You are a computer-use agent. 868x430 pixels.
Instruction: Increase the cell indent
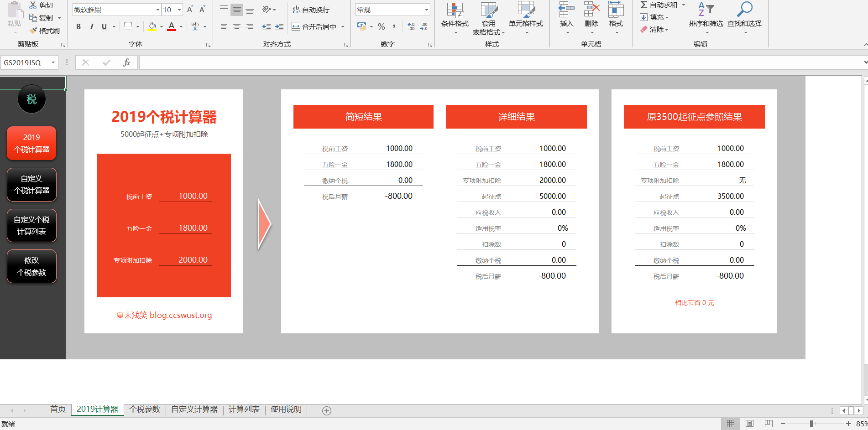point(279,26)
